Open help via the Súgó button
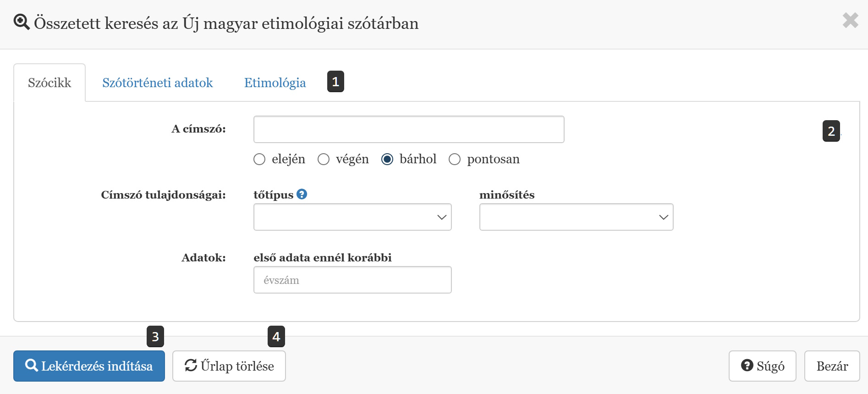 click(762, 366)
